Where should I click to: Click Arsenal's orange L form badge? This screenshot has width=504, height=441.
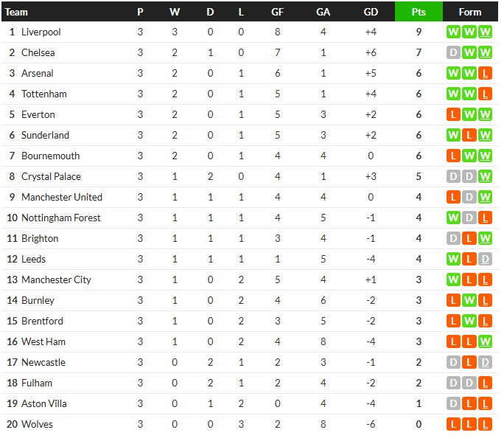click(x=485, y=73)
